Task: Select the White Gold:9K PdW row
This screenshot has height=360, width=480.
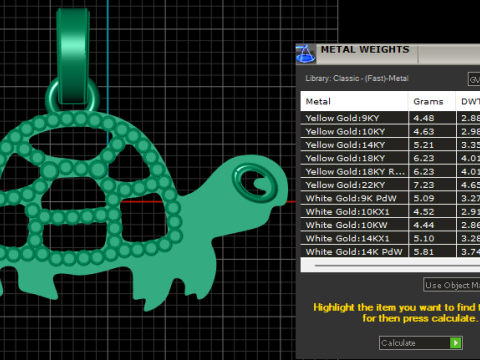Action: point(390,198)
